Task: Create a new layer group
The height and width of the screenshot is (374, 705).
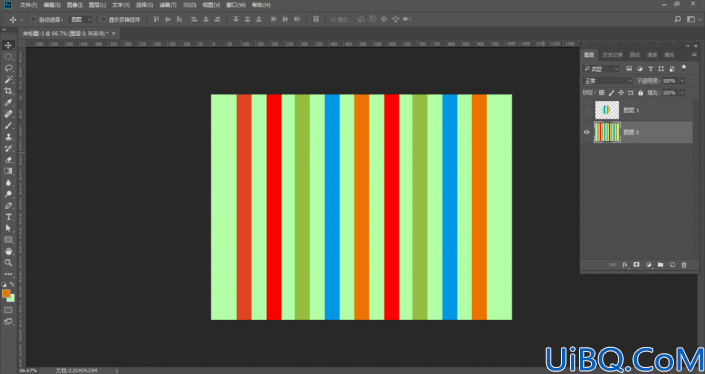Action: (660, 265)
